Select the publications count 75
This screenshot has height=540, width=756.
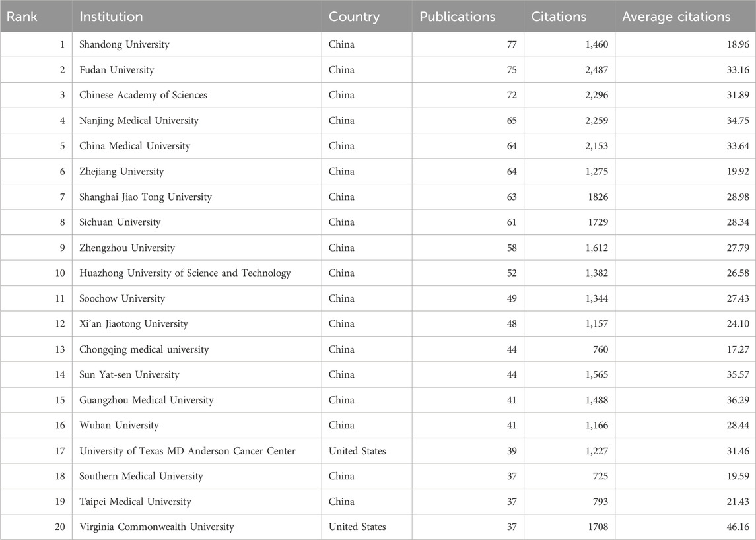(x=512, y=70)
